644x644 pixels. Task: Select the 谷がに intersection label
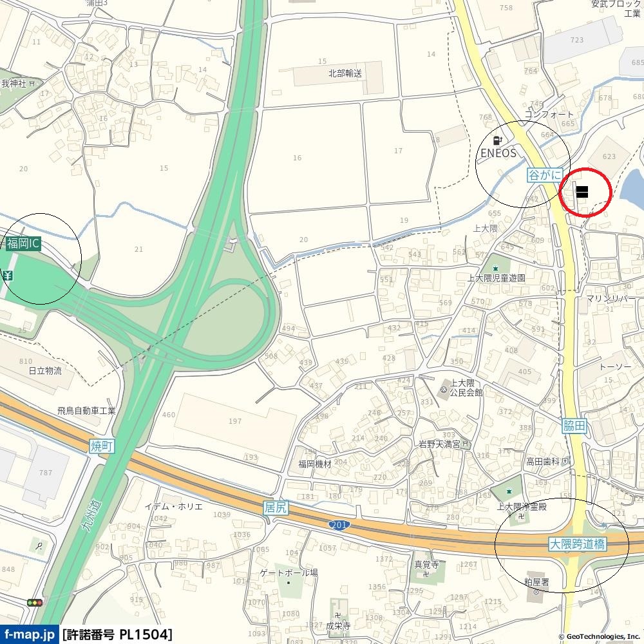[x=545, y=175]
